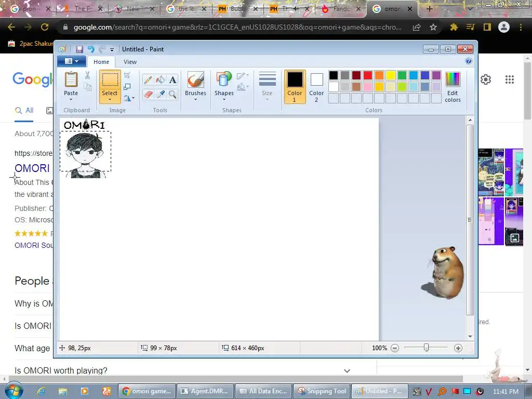Click the Crop icon in Image group
This screenshot has width=532, height=399.
127,75
